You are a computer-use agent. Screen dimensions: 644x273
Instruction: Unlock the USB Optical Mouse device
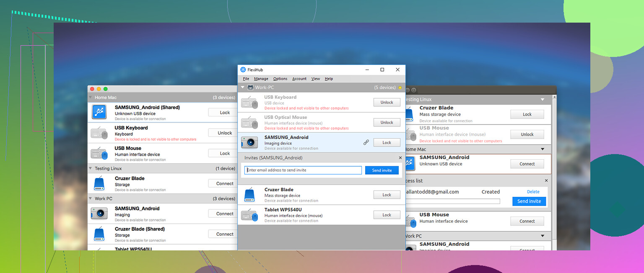coord(387,123)
